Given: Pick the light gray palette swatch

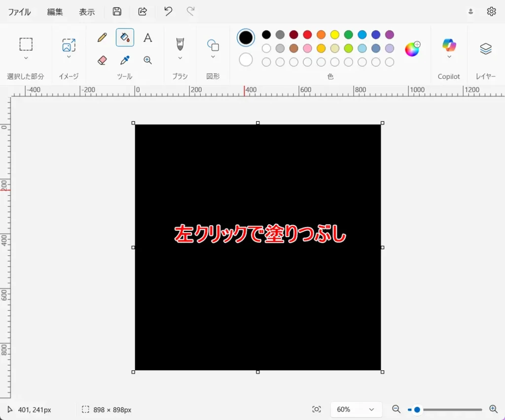Looking at the screenshot, I should [x=280, y=48].
